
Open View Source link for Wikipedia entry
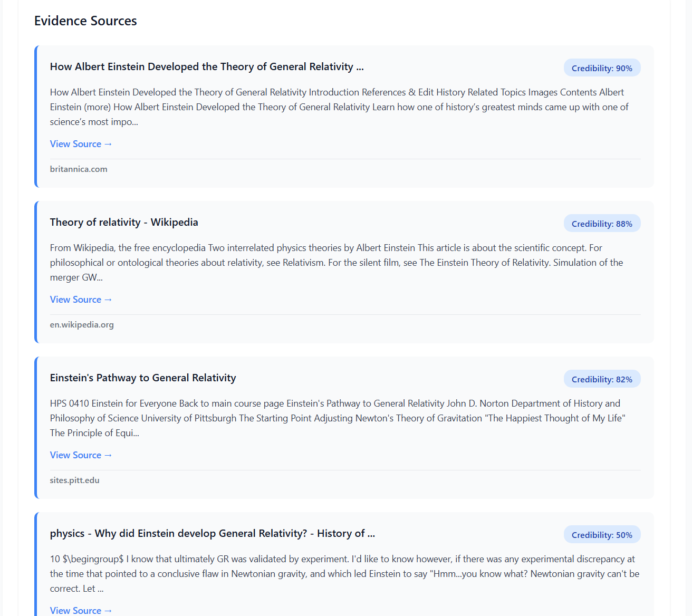tap(81, 300)
